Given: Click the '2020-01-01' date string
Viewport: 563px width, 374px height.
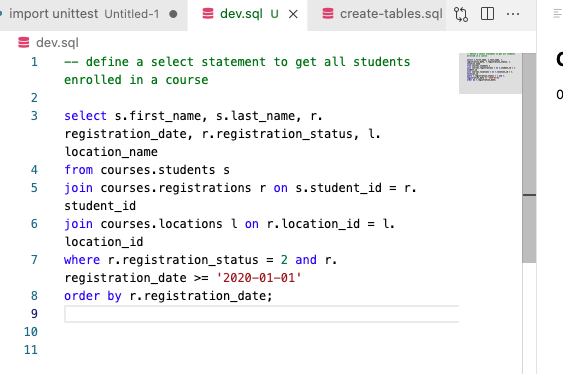Looking at the screenshot, I should click(259, 278).
